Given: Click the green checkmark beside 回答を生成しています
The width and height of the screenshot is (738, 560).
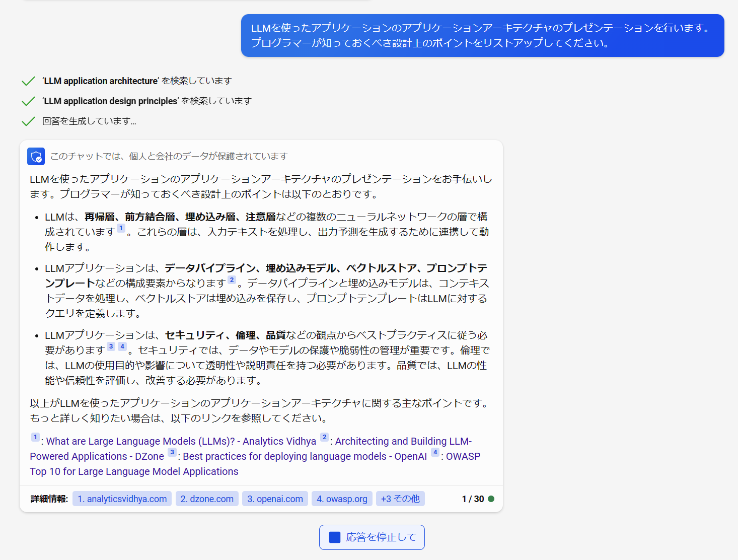Looking at the screenshot, I should 28,121.
